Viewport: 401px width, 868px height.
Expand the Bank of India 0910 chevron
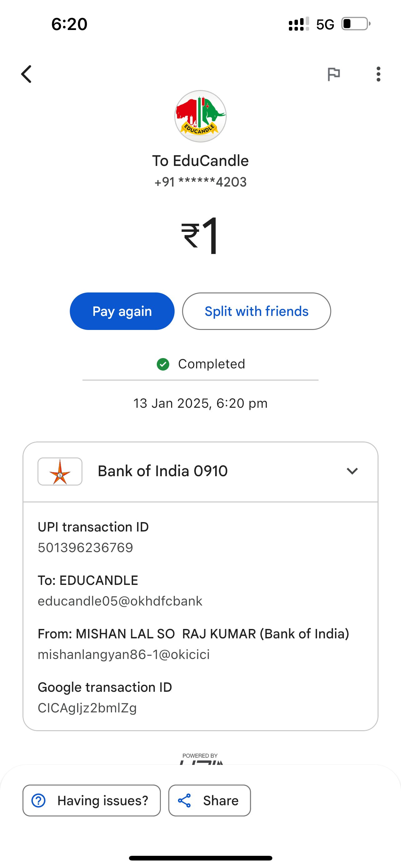(352, 471)
